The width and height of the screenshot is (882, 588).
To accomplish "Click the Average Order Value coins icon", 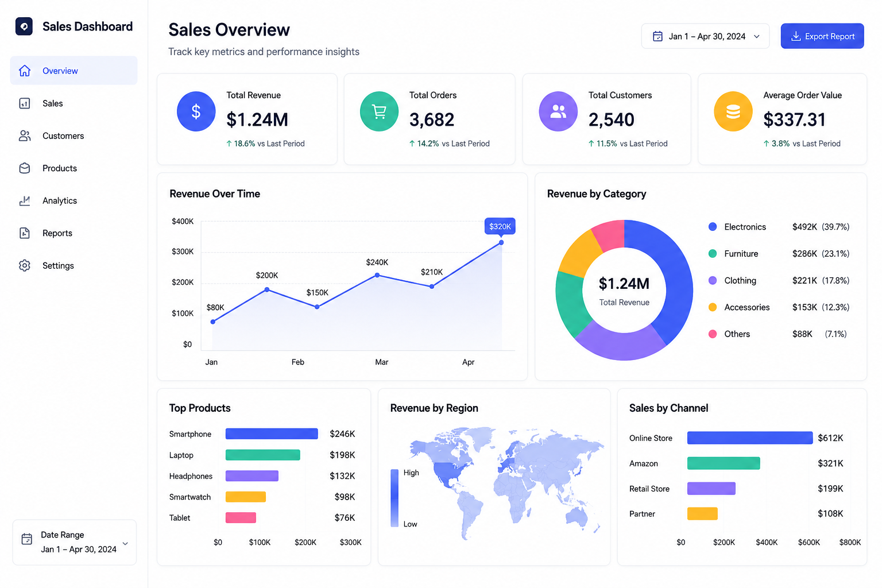I will [x=733, y=111].
